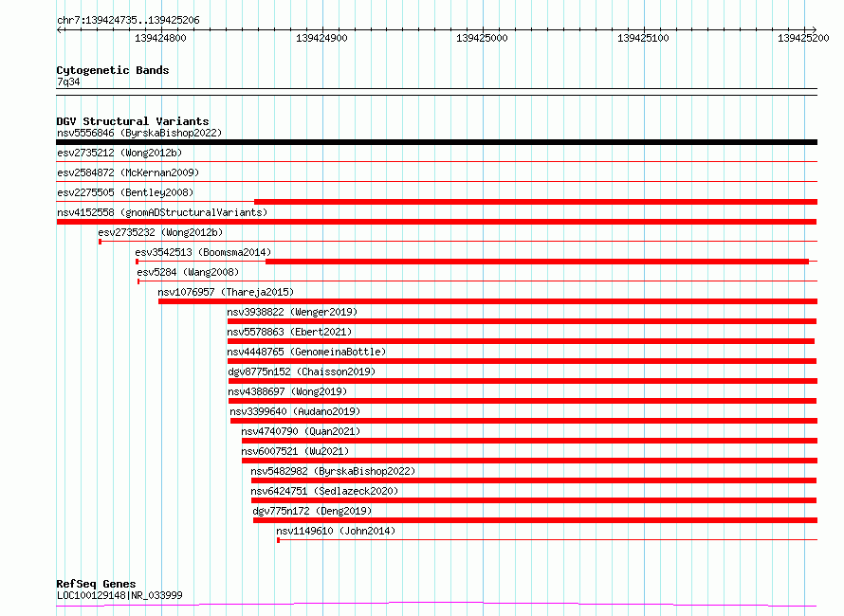Click the LOC100129148|NR_033999 RefSeq gene label
Viewport: 844px width, 616px height.
coord(119,595)
